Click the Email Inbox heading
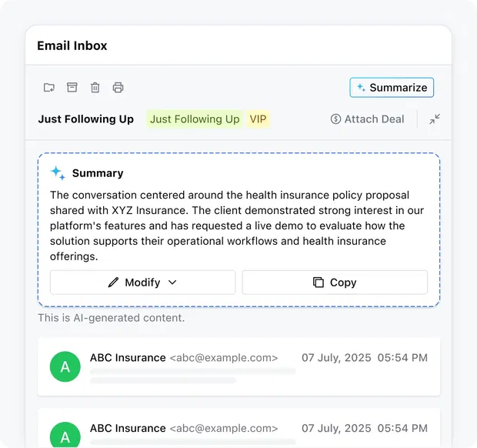The width and height of the screenshot is (477, 448). (72, 45)
